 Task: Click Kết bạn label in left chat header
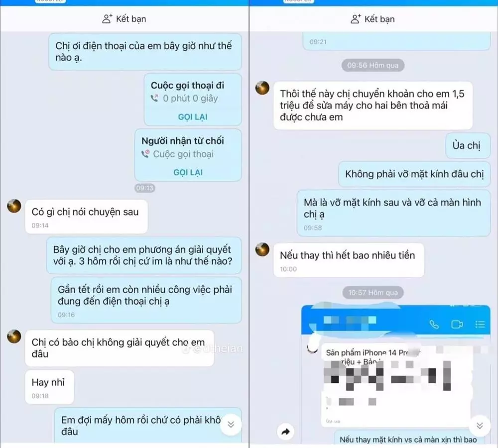(131, 19)
